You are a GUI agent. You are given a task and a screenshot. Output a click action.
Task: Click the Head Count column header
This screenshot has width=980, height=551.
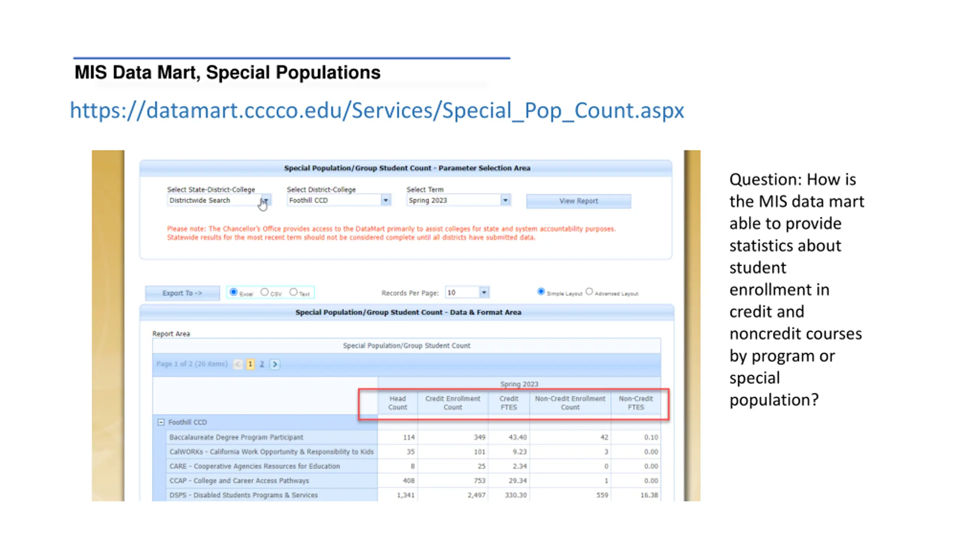397,403
